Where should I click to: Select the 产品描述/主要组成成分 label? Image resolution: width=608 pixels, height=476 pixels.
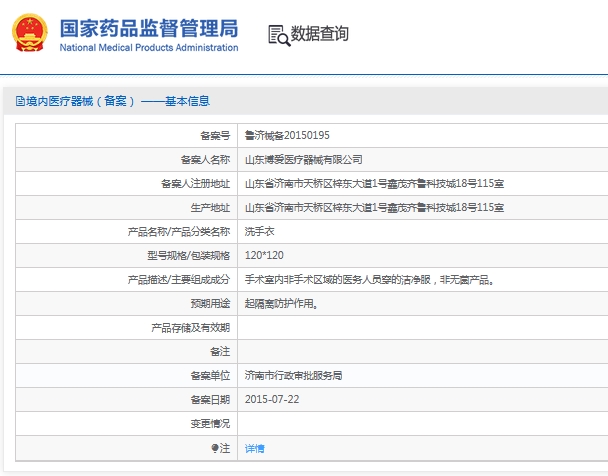tap(179, 280)
